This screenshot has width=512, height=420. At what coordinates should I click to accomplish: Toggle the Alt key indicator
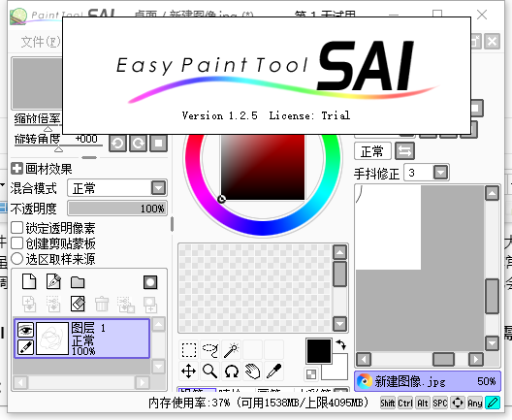click(423, 403)
